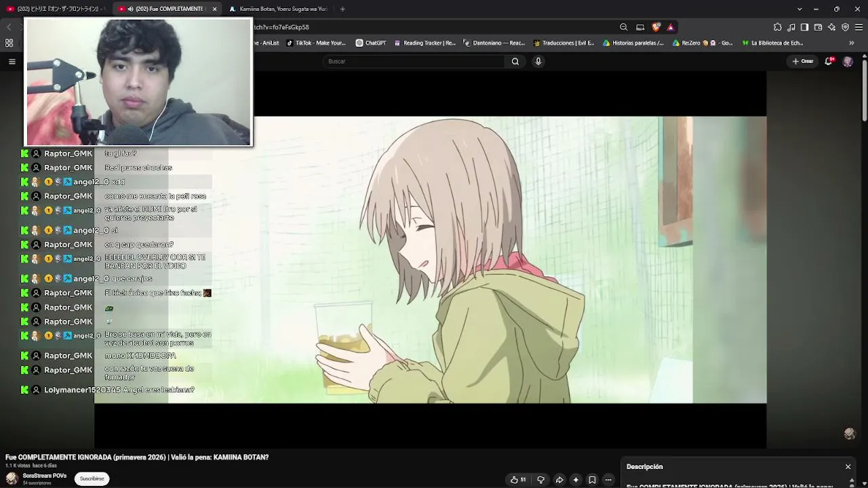This screenshot has height=488, width=868.
Task: Open the browser zoom magnifier icon
Action: pyautogui.click(x=623, y=27)
